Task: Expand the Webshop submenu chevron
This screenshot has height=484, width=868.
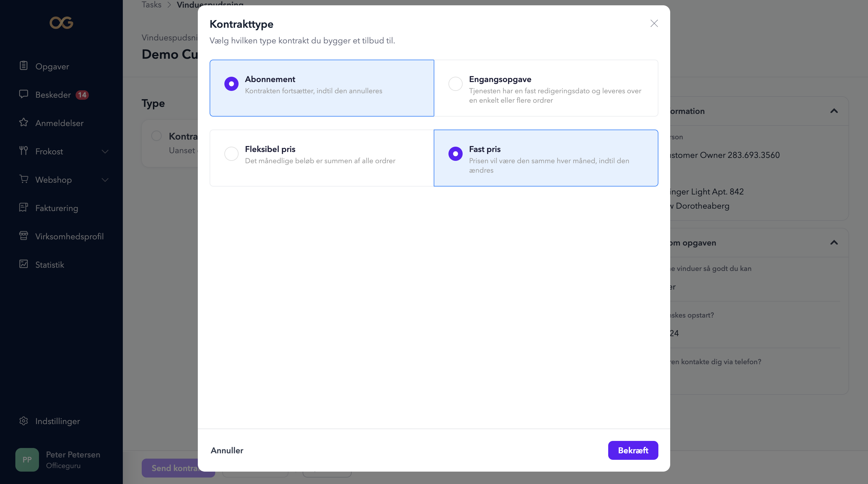Action: 105,180
